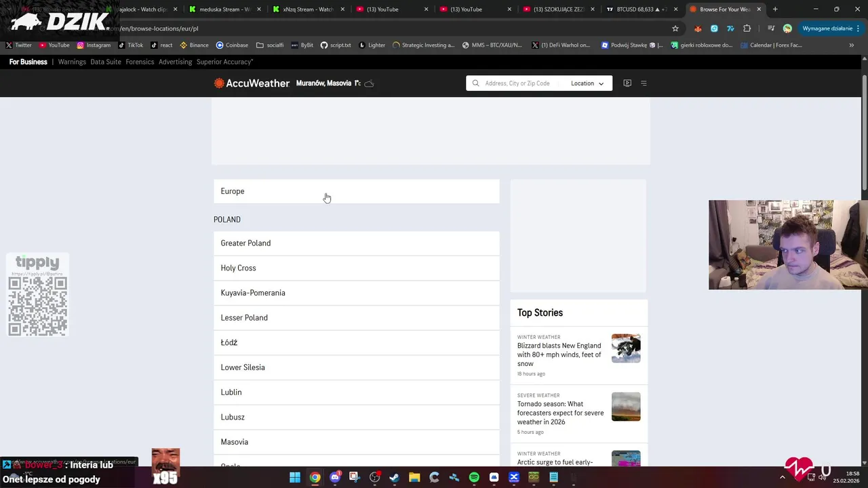Open the Lighter bookmark

372,45
